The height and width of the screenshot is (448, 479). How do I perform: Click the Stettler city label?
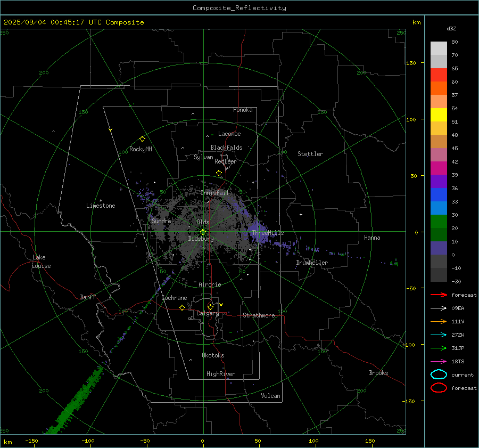310,154
